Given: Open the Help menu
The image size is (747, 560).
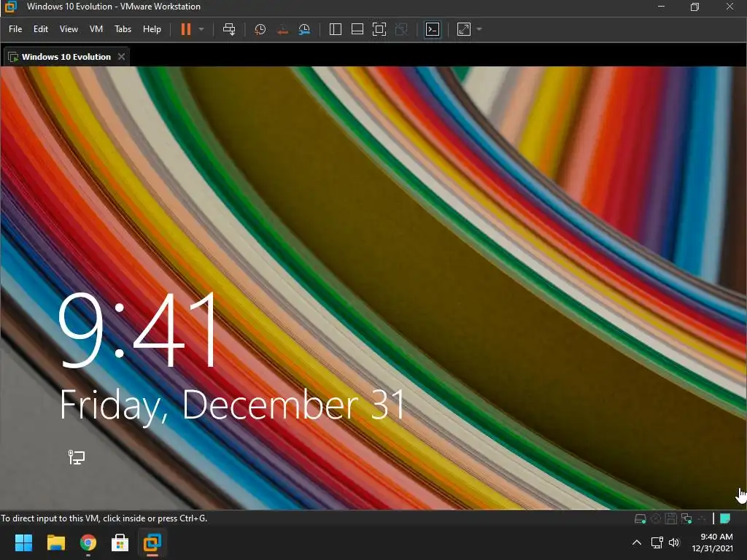Looking at the screenshot, I should point(152,29).
